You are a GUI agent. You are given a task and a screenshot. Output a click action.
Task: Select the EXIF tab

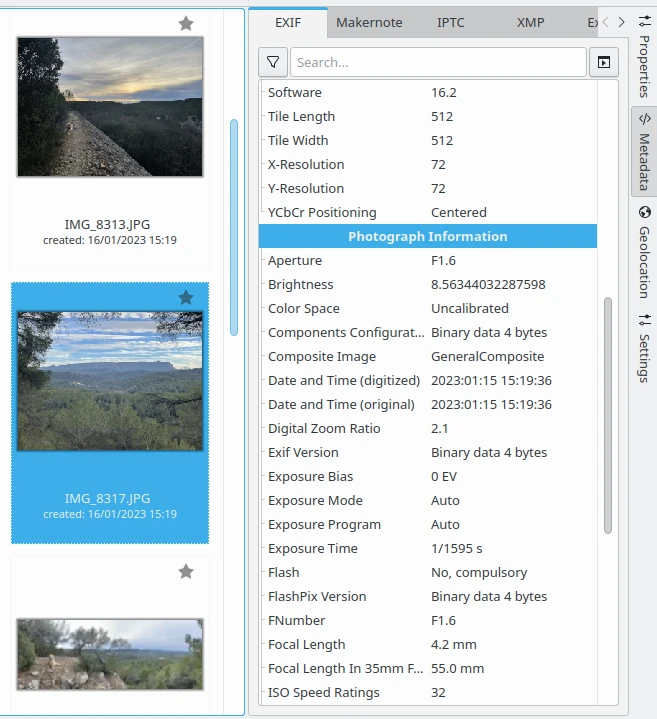[288, 22]
